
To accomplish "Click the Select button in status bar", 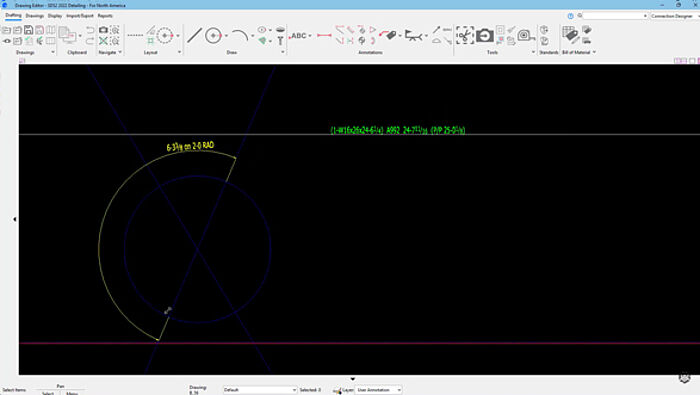I will 48,393.
